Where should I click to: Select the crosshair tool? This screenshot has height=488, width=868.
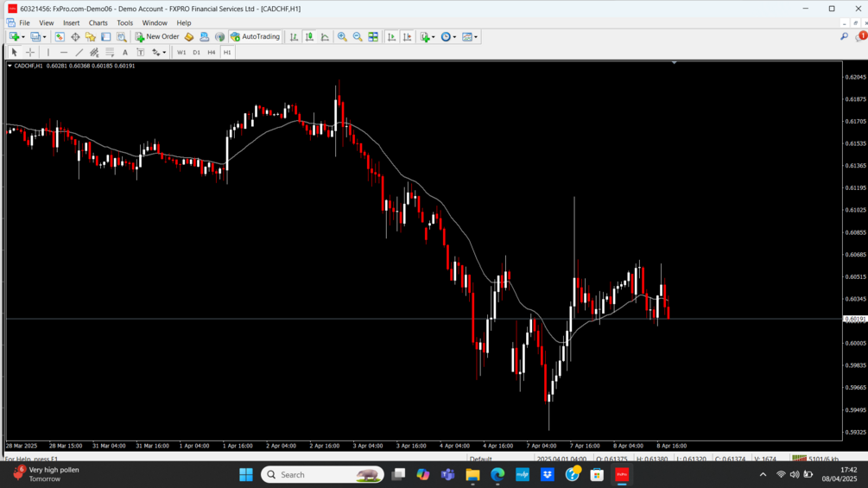coord(30,52)
